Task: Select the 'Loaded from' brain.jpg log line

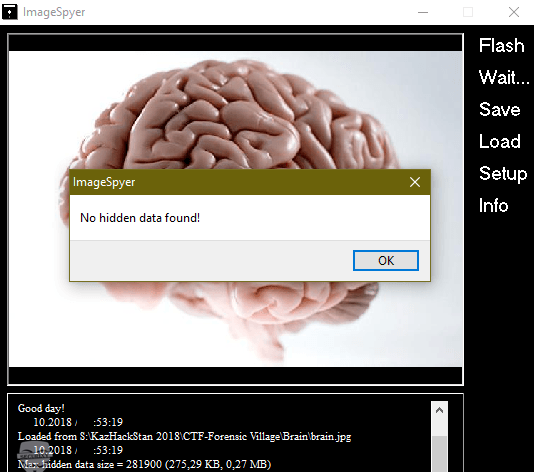Action: 184,436
